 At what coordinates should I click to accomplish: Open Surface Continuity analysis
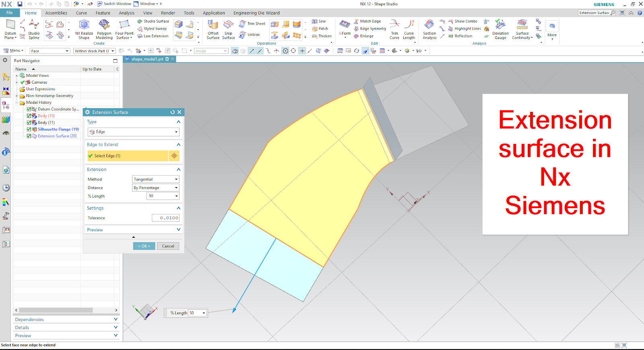tap(522, 29)
